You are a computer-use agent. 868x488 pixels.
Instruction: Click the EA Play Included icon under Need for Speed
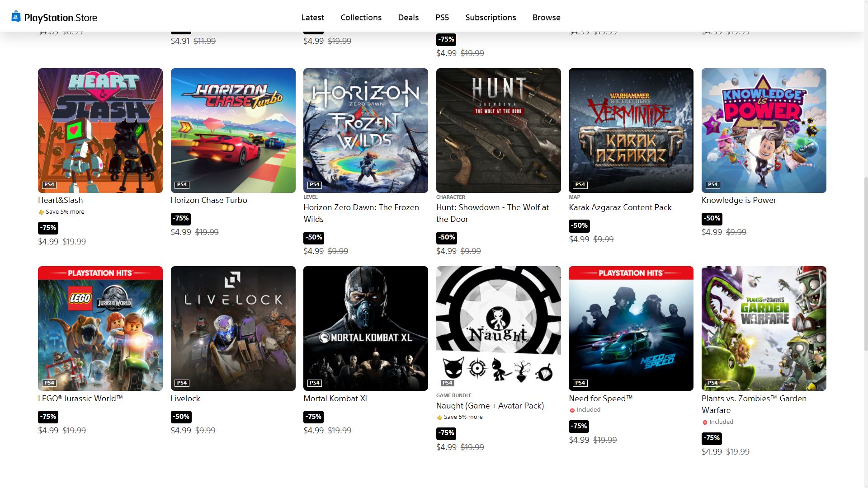pos(572,410)
